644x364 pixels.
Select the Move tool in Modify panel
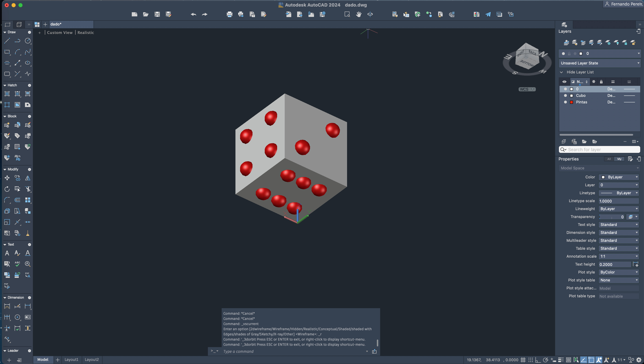pyautogui.click(x=7, y=178)
